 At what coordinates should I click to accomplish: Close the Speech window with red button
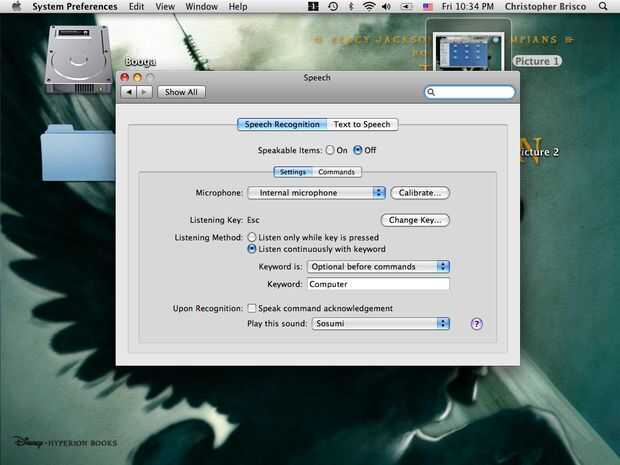point(125,77)
